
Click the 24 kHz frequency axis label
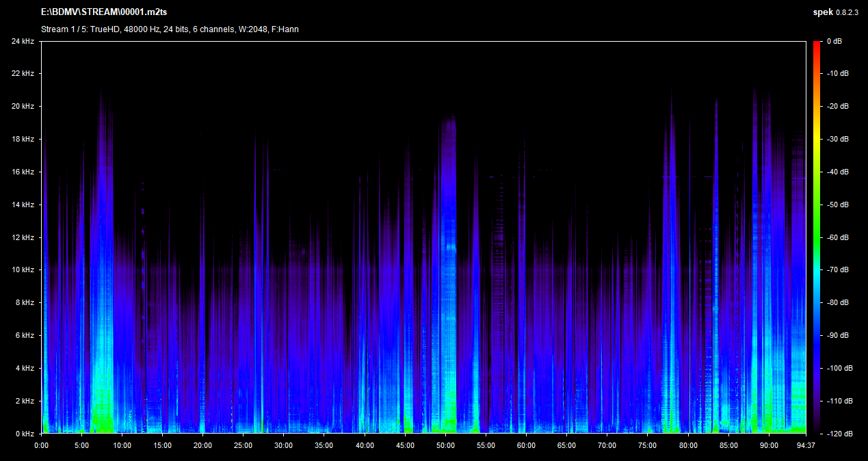point(23,41)
